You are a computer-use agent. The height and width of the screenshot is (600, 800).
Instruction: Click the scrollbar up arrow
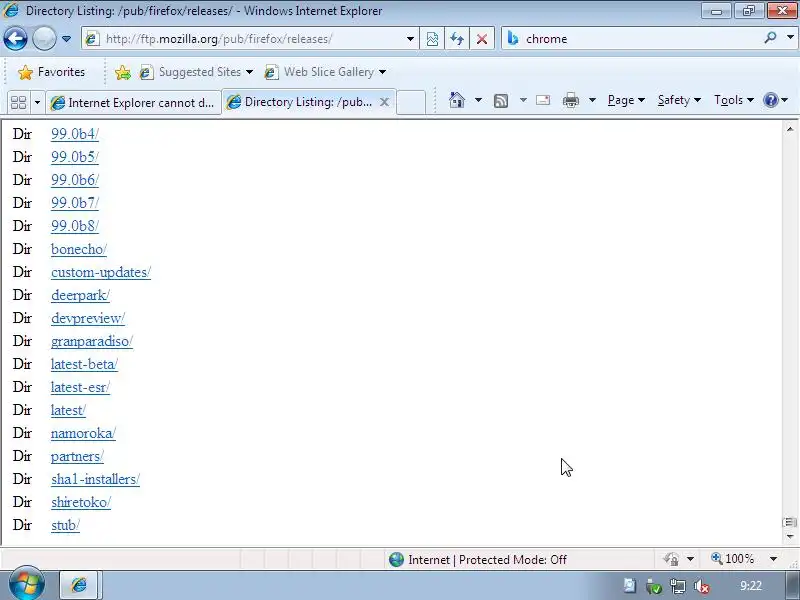tap(790, 129)
